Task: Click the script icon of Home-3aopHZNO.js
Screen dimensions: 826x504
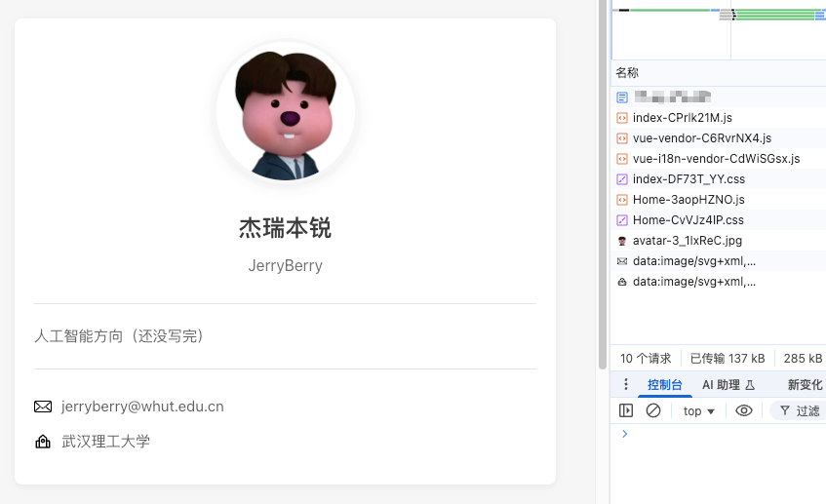Action: coord(622,200)
